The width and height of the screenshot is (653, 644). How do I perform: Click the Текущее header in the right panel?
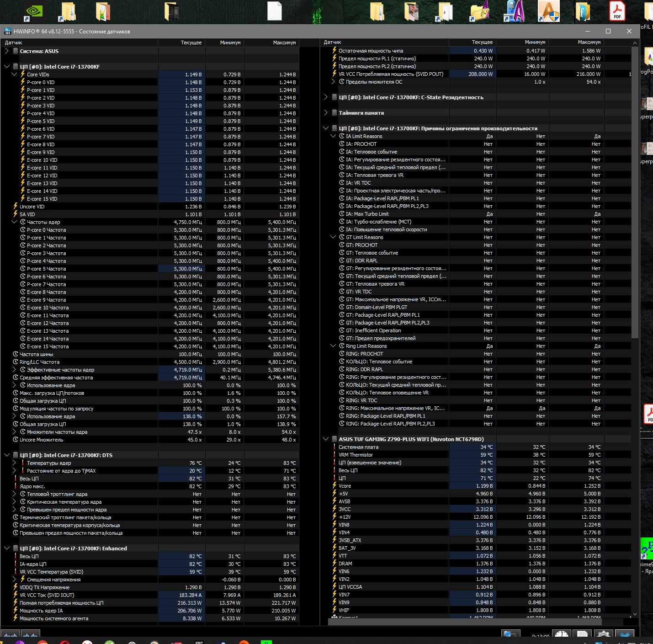point(472,42)
